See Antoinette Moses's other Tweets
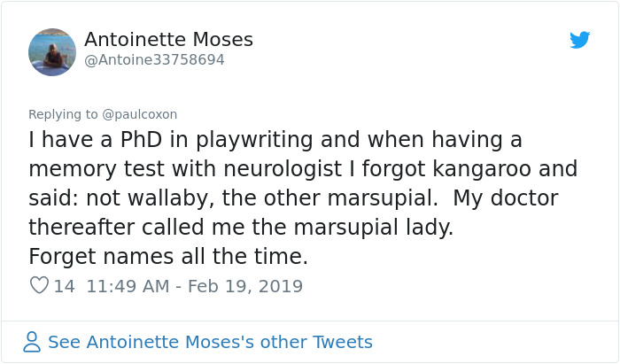This screenshot has width=620, height=364. pos(210,342)
